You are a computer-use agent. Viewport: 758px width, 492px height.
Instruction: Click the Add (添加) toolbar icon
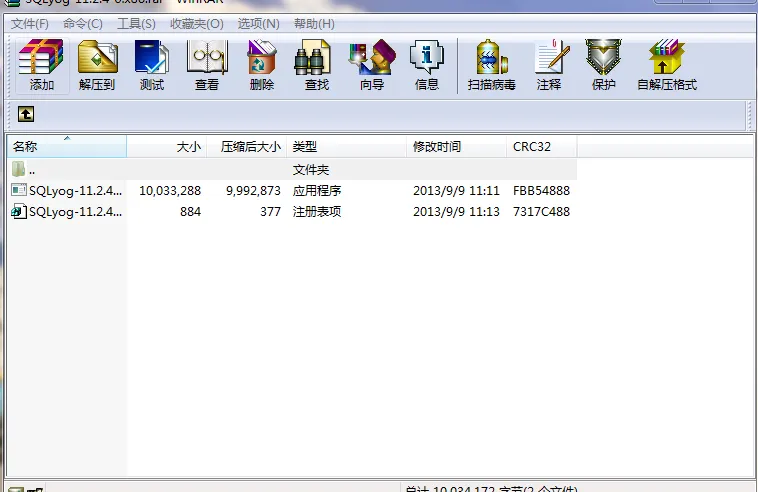[x=41, y=65]
